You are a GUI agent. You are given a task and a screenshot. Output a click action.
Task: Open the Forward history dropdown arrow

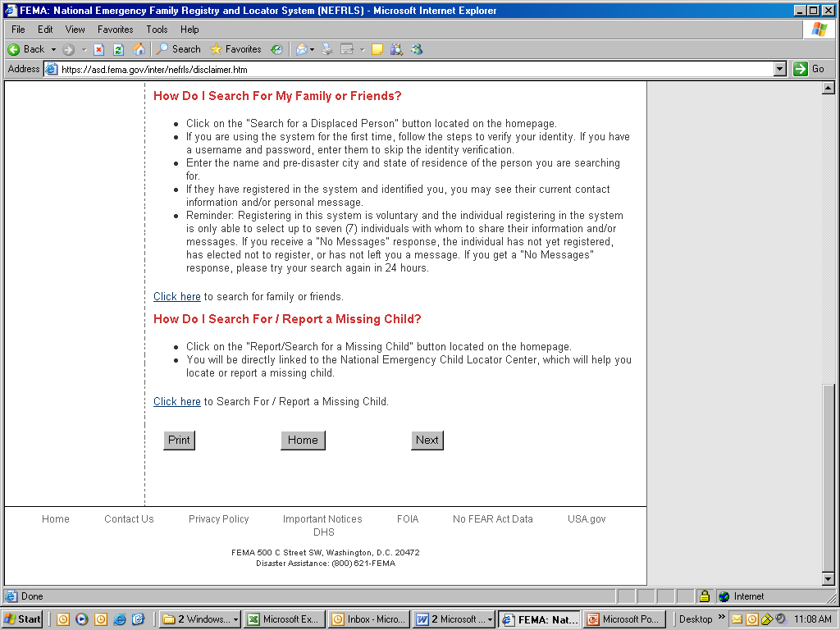coord(84,49)
